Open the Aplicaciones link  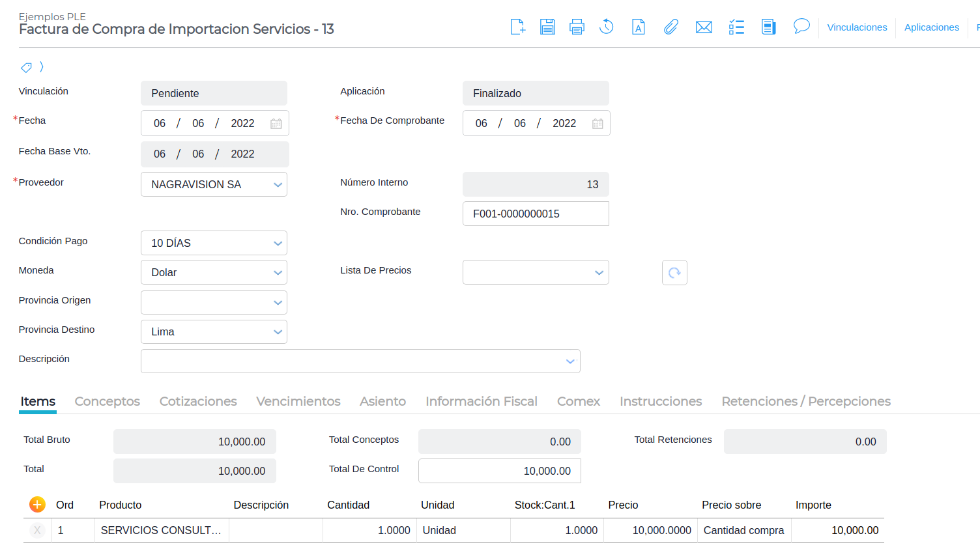[931, 27]
